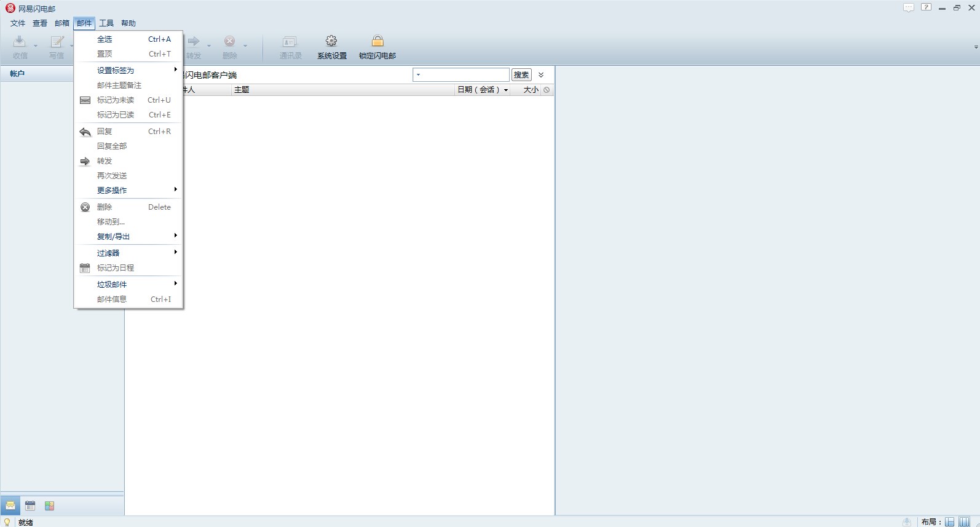This screenshot has height=527, width=980.
Task: Click the 就绪 status bar text
Action: [26, 522]
